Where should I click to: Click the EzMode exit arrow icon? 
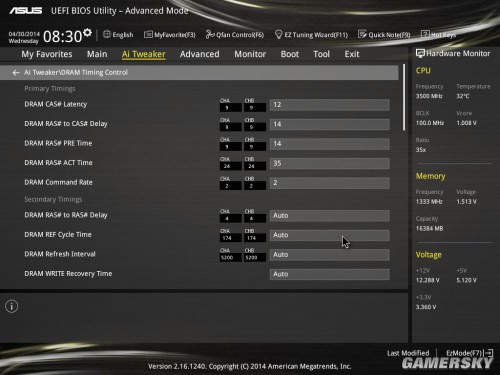(x=489, y=353)
